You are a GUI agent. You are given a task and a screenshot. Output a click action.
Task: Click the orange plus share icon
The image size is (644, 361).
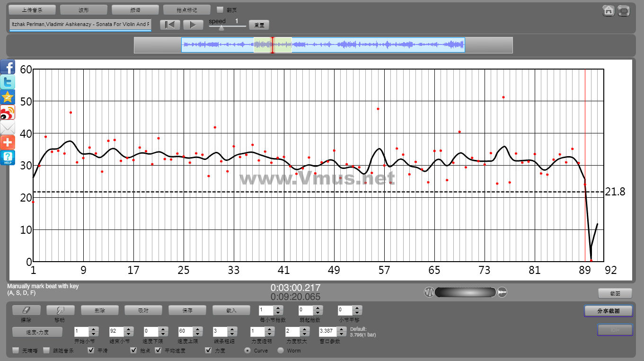click(x=8, y=142)
